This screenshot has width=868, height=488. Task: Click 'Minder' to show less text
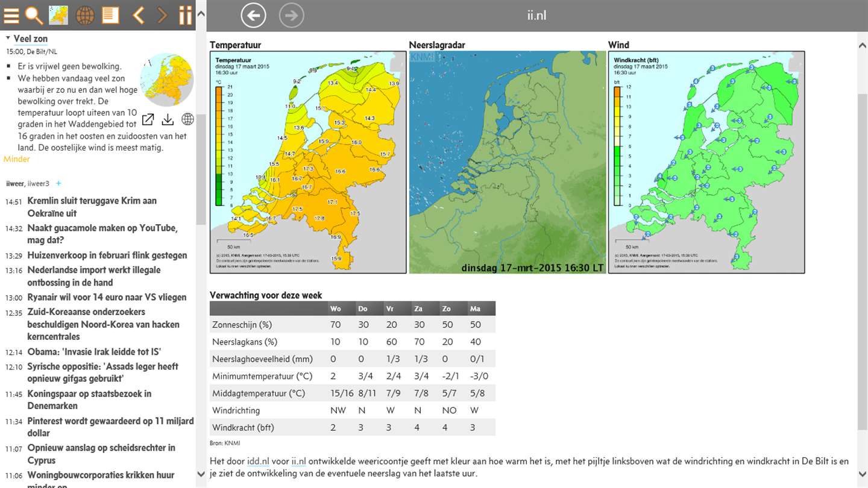(16, 159)
